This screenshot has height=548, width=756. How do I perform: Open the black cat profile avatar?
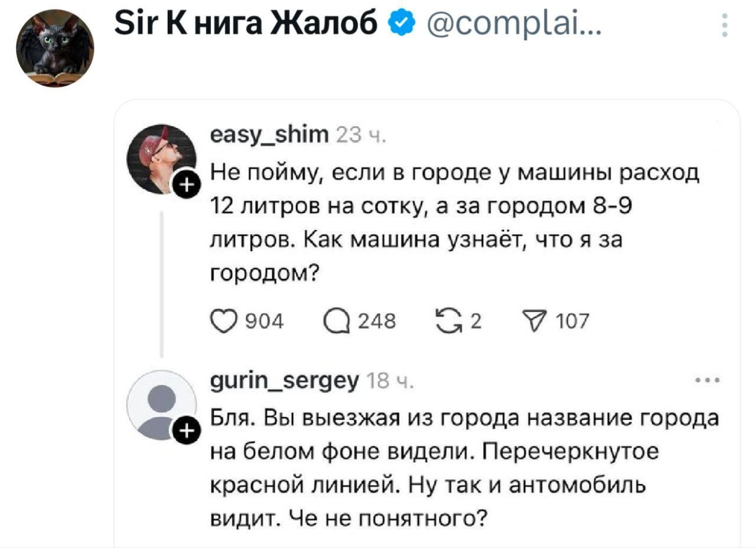[x=54, y=48]
